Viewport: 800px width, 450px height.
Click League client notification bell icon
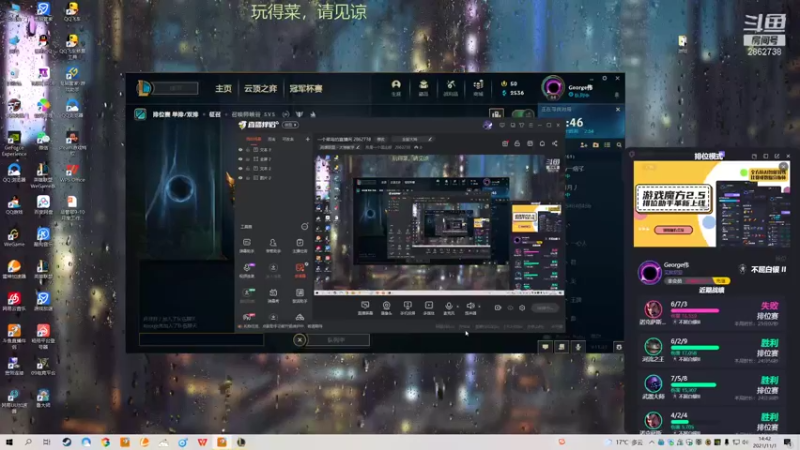click(x=616, y=95)
